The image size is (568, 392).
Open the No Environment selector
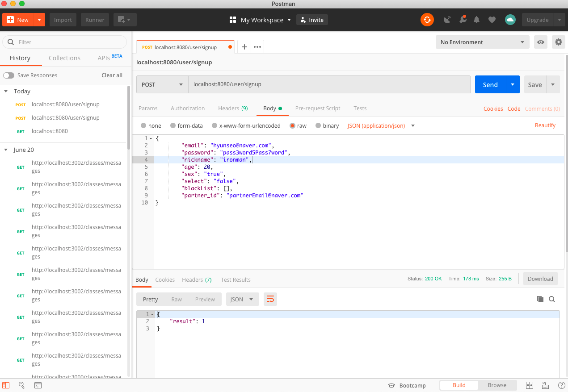pos(483,42)
